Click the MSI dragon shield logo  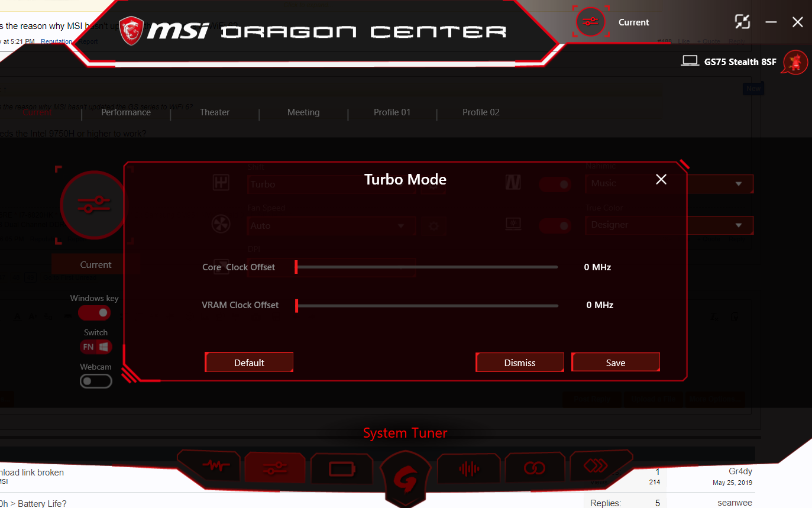pos(131,31)
